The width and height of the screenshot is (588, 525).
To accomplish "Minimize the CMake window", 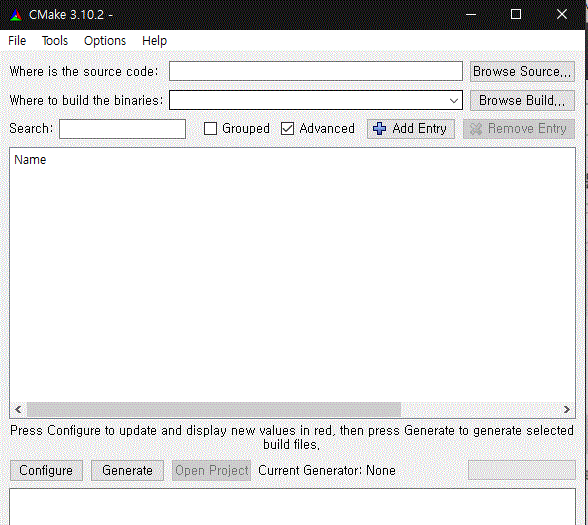I will point(471,15).
